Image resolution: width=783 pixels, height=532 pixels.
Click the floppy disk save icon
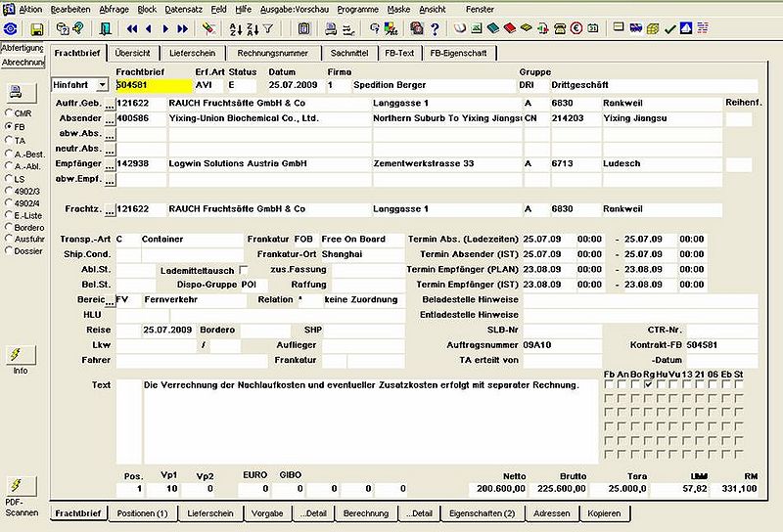pyautogui.click(x=36, y=29)
